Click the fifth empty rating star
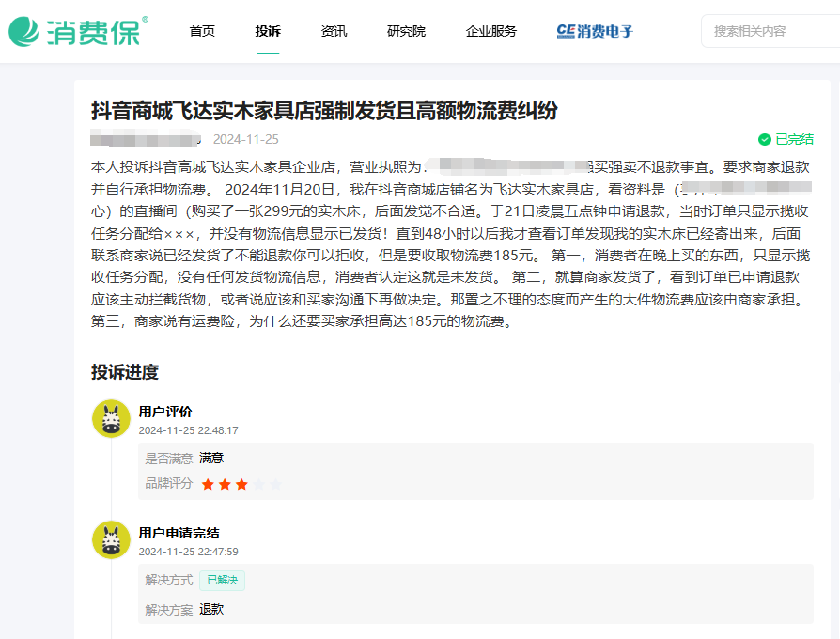This screenshot has width=840, height=639. [276, 484]
